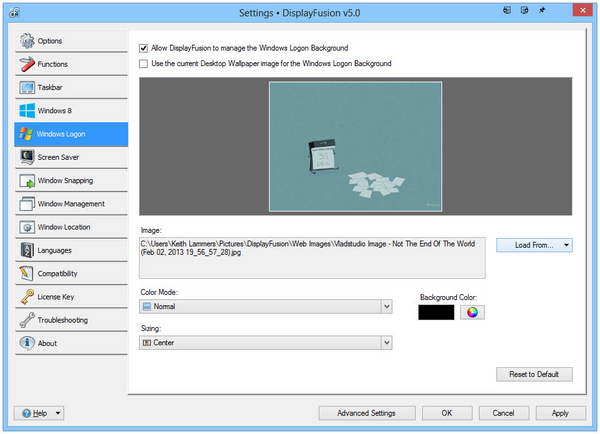This screenshot has height=434, width=600.
Task: Click the Window Management stacked windows icon
Action: pos(27,204)
